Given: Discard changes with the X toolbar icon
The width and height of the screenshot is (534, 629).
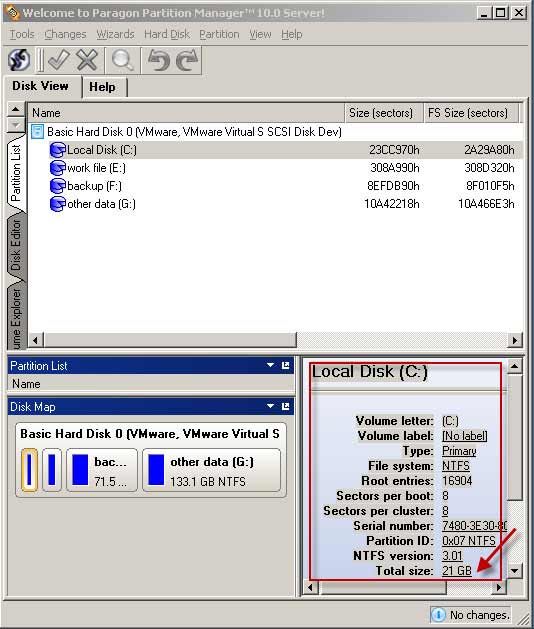Looking at the screenshot, I should [x=87, y=60].
